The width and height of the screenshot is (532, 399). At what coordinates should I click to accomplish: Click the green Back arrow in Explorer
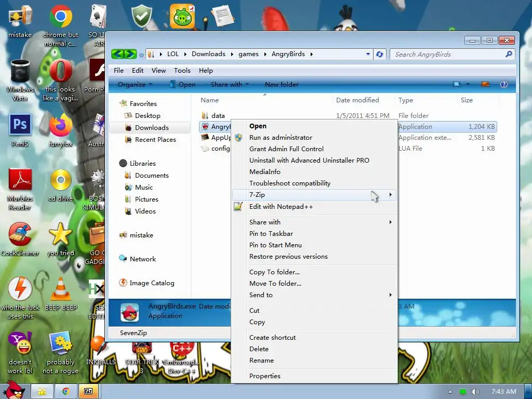117,54
